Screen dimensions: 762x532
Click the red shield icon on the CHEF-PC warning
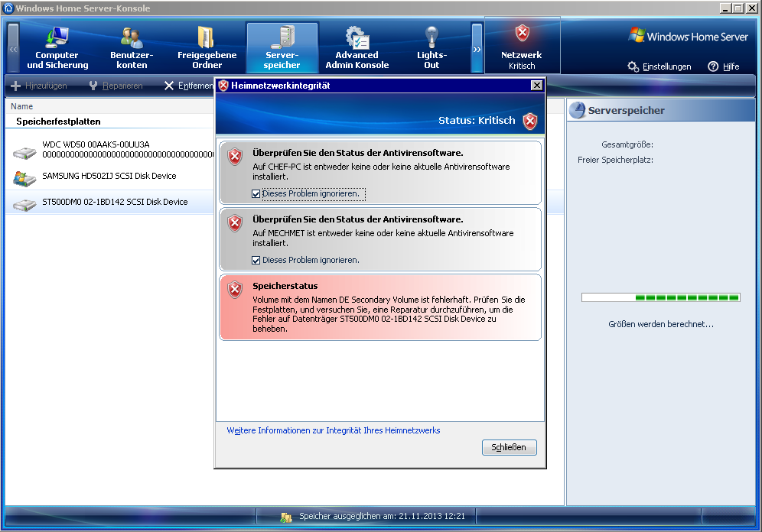click(235, 157)
